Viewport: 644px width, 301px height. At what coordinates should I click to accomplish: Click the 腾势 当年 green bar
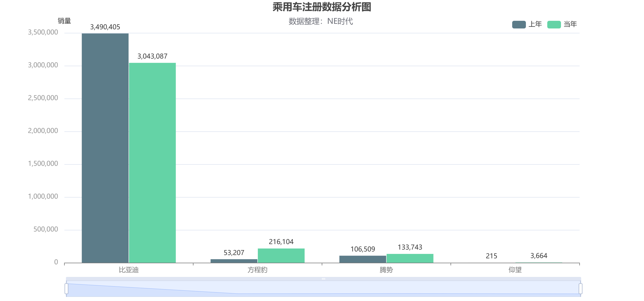coord(410,258)
